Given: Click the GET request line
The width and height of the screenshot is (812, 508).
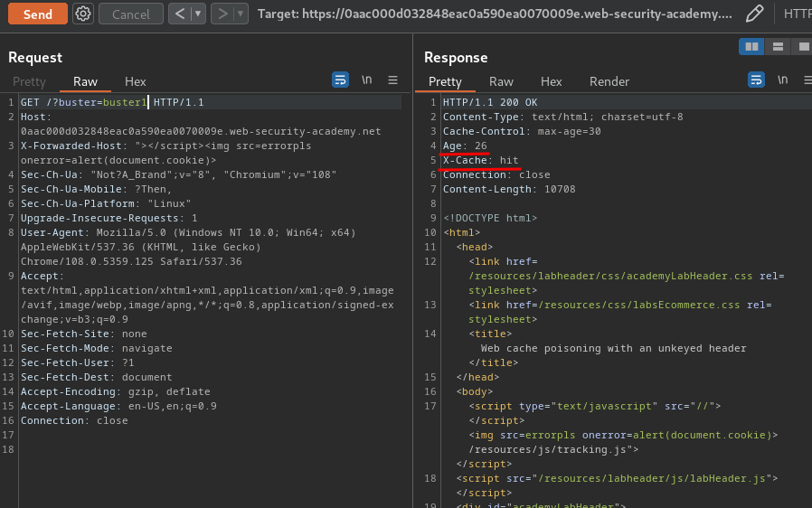Looking at the screenshot, I should pyautogui.click(x=112, y=102).
